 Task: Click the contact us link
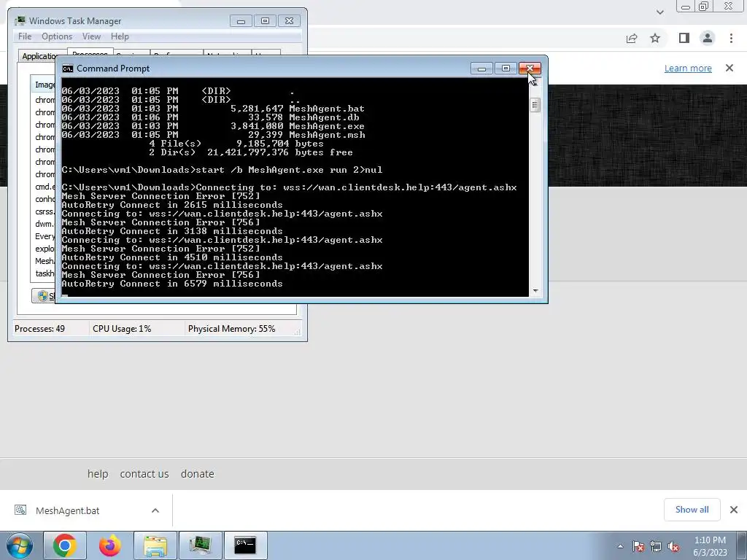pyautogui.click(x=144, y=474)
